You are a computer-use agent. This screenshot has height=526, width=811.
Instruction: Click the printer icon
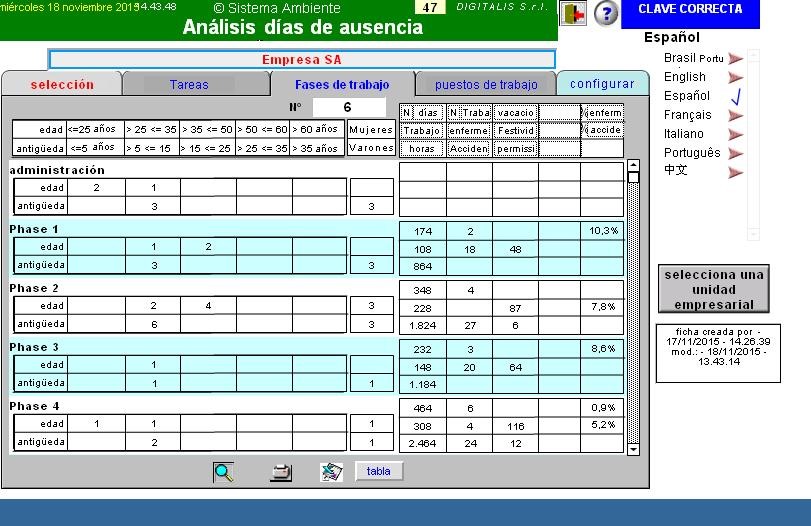281,472
